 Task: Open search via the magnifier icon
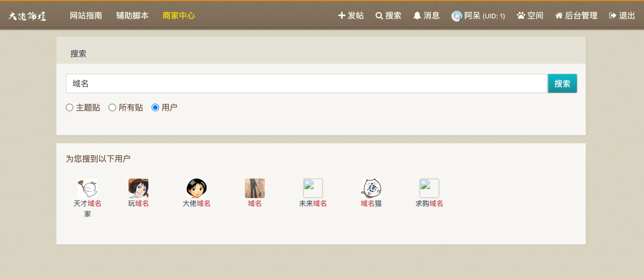pos(379,16)
